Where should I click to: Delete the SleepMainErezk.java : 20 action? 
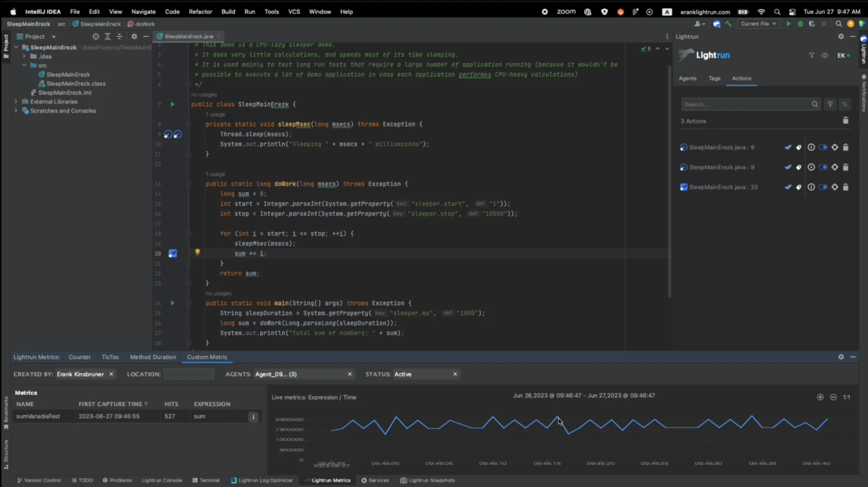[846, 186]
